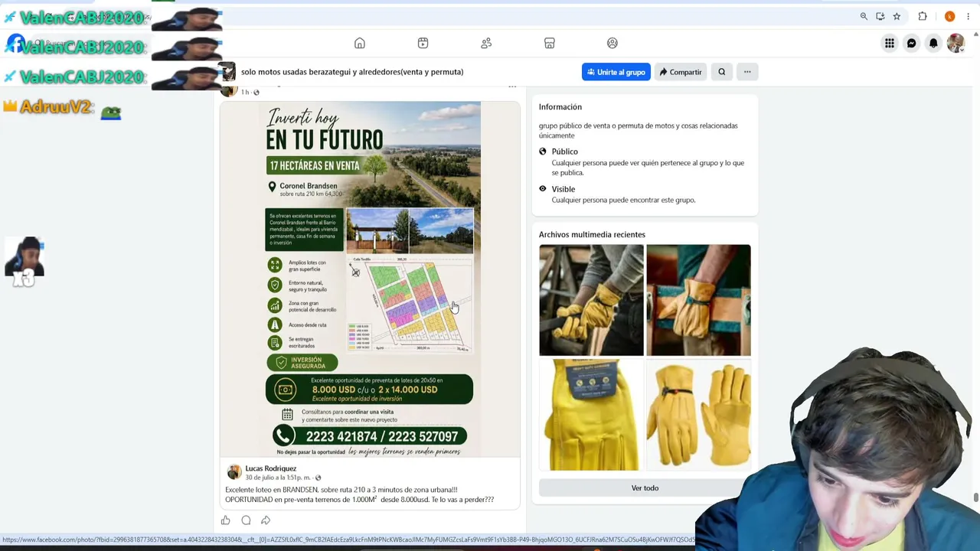The width and height of the screenshot is (980, 551).
Task: Open the land sale flyer image
Action: [x=369, y=279]
